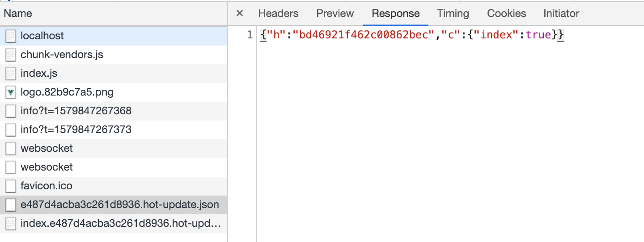Show the Timing tab
The width and height of the screenshot is (644, 242).
tap(453, 13)
